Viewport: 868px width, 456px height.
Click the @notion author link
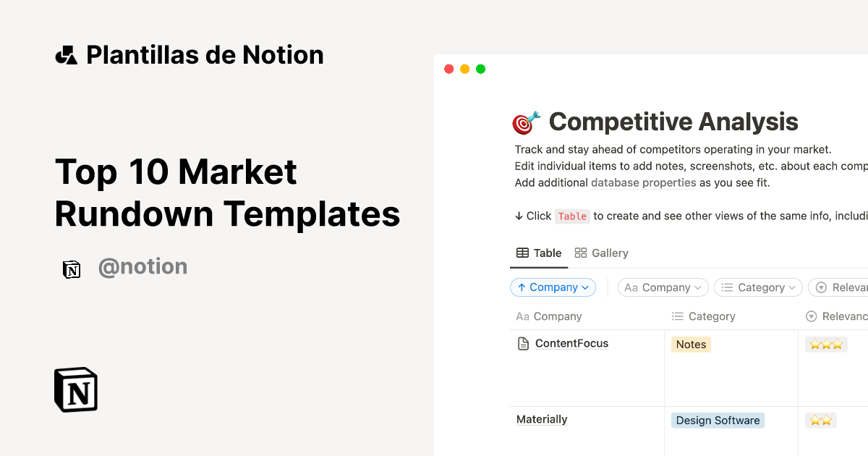tap(143, 266)
